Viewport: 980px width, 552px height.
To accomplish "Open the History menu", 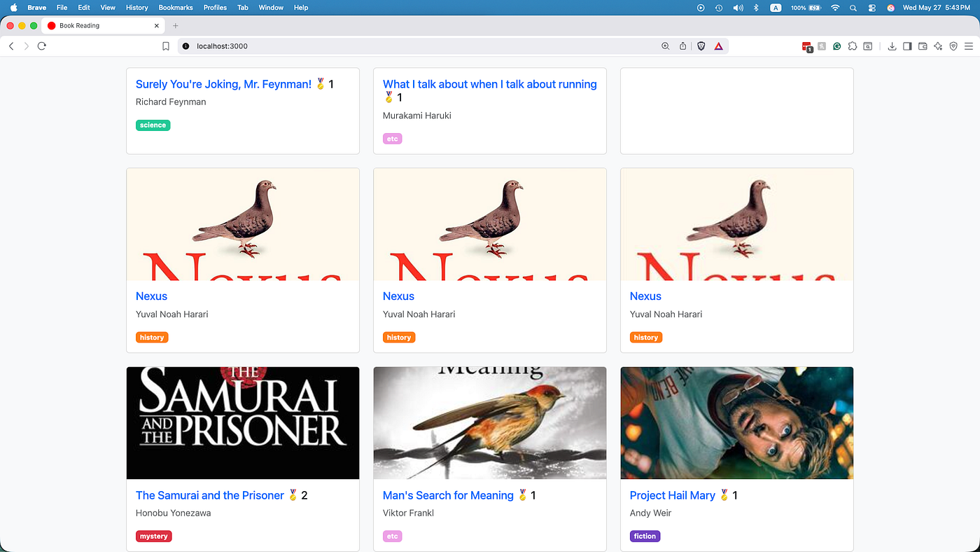I will coord(136,8).
